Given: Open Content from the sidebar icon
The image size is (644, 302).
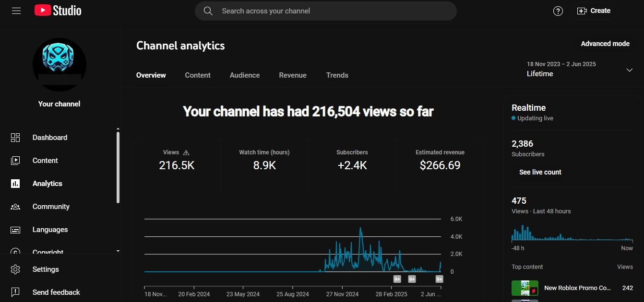Looking at the screenshot, I should click(x=15, y=161).
